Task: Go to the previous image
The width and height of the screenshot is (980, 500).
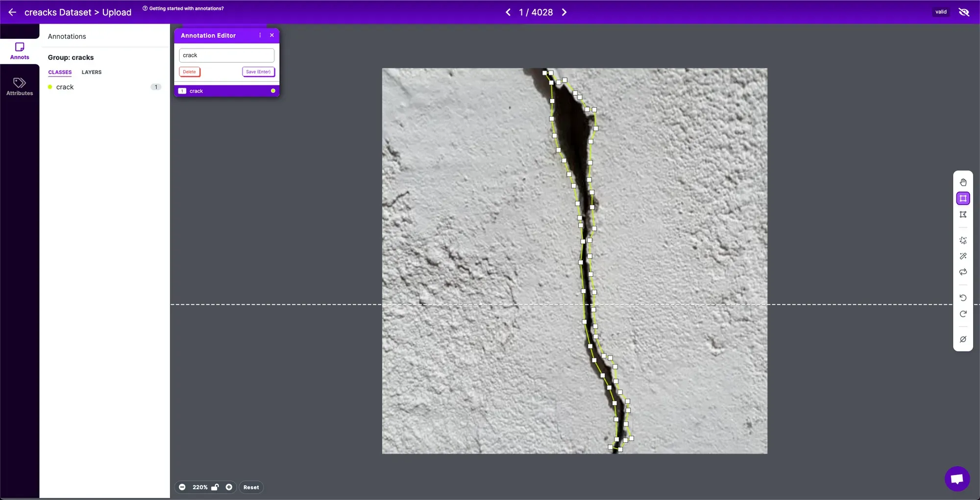Action: [508, 12]
